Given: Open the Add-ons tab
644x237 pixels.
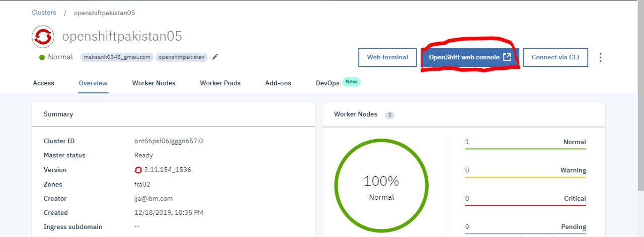Looking at the screenshot, I should tap(278, 83).
